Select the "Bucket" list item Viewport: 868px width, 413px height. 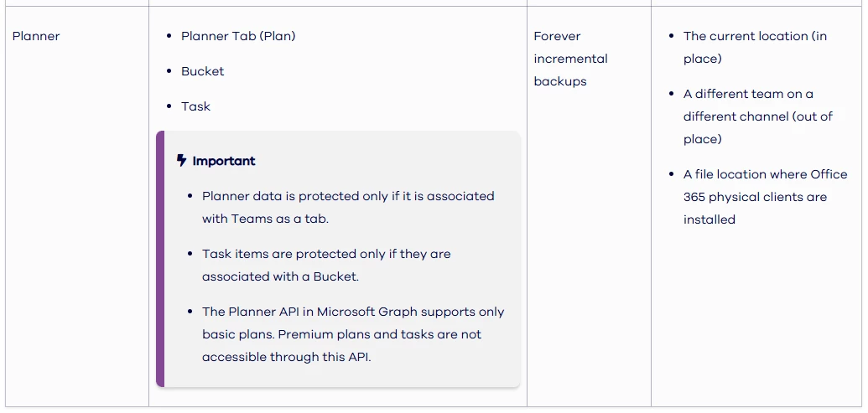[203, 71]
